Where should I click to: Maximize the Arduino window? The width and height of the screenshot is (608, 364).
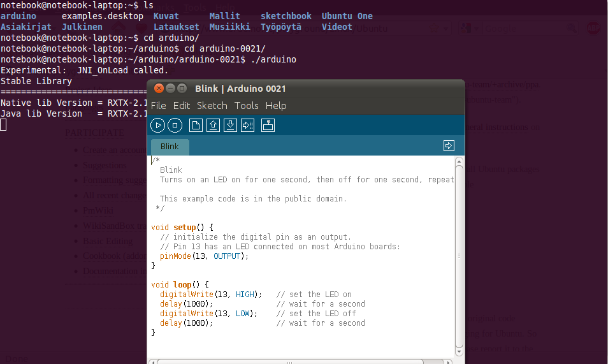point(182,89)
